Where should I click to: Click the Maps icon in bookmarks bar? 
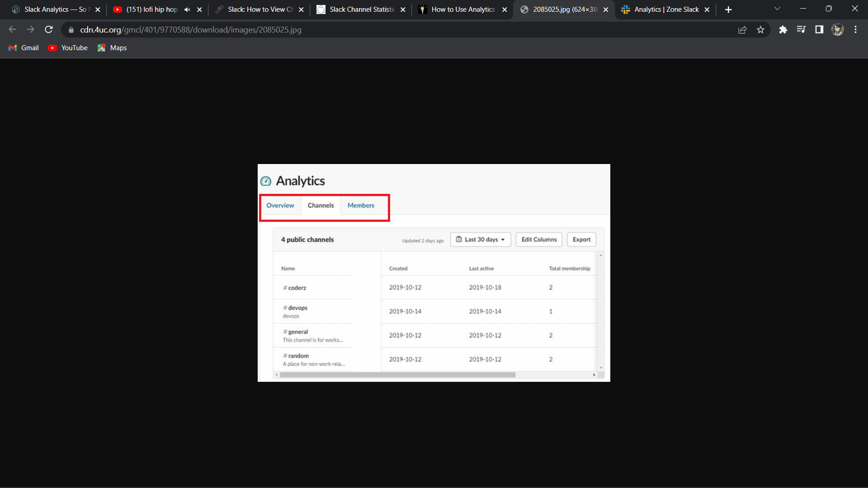click(x=101, y=47)
